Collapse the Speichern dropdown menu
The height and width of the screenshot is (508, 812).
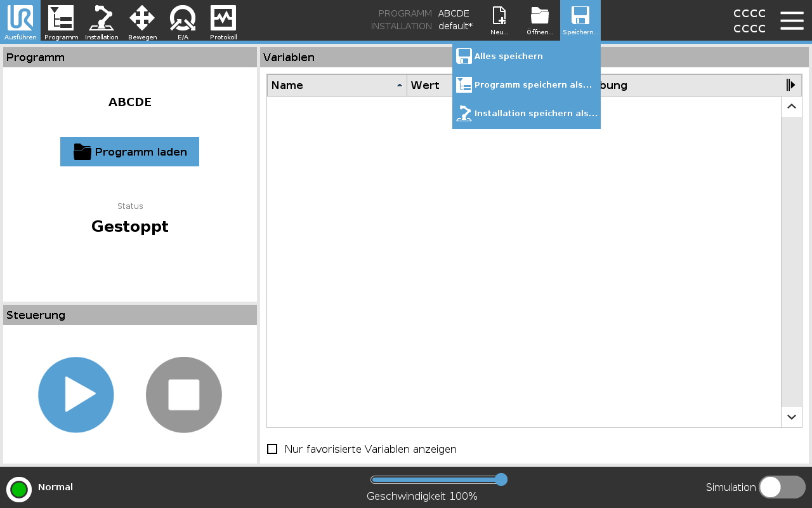tap(580, 20)
